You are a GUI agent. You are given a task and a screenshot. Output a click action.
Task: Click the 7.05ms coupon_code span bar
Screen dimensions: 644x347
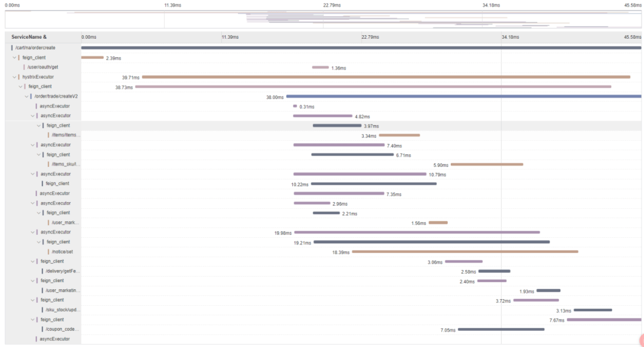tap(501, 329)
